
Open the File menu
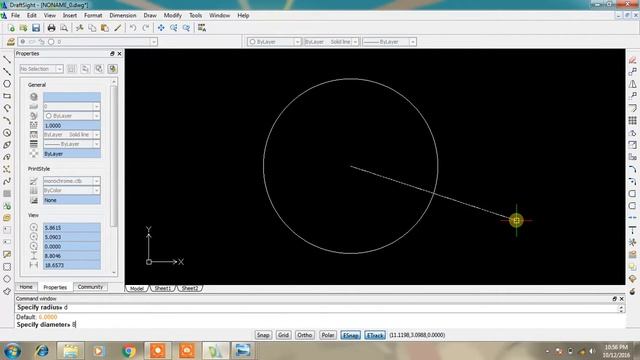tap(16, 16)
